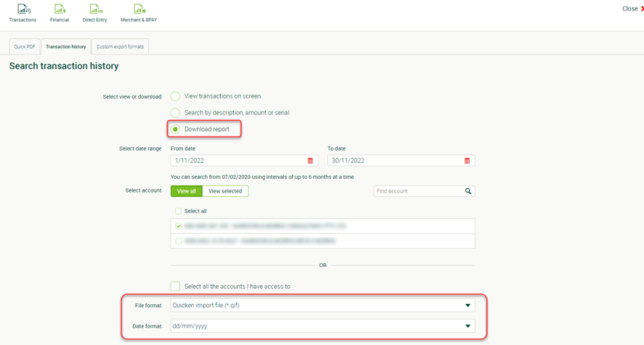
Task: Select Search by description, amount or serial
Action: coord(176,112)
